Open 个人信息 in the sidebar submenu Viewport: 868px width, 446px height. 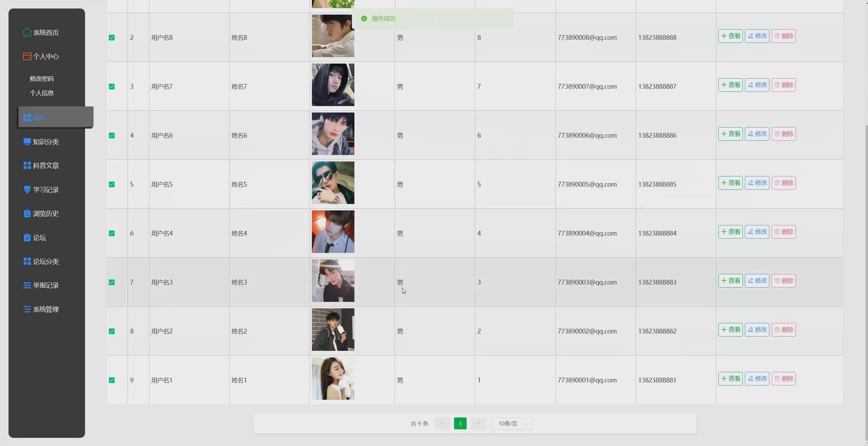pyautogui.click(x=41, y=93)
